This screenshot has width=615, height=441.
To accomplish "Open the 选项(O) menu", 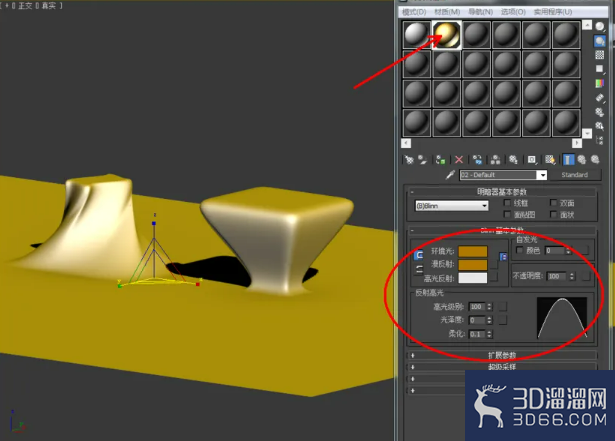I will (x=513, y=12).
